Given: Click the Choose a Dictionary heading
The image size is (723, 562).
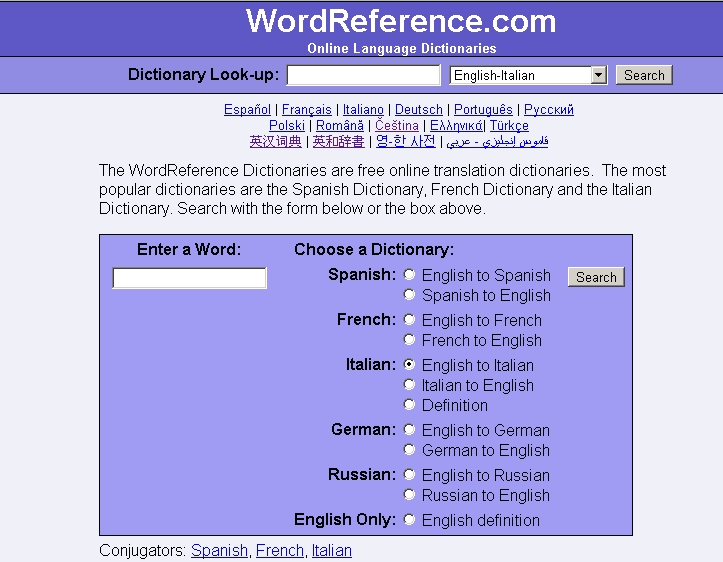Looking at the screenshot, I should [374, 249].
